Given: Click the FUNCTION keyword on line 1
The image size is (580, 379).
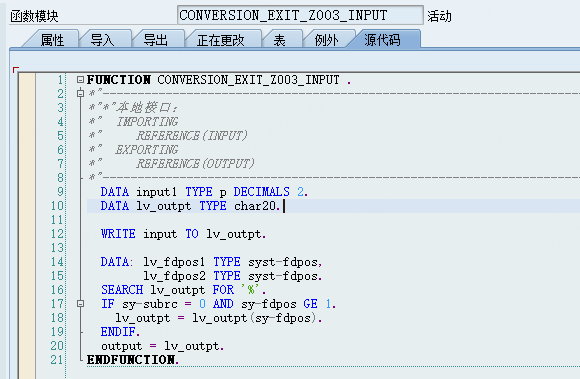Looking at the screenshot, I should pos(119,80).
